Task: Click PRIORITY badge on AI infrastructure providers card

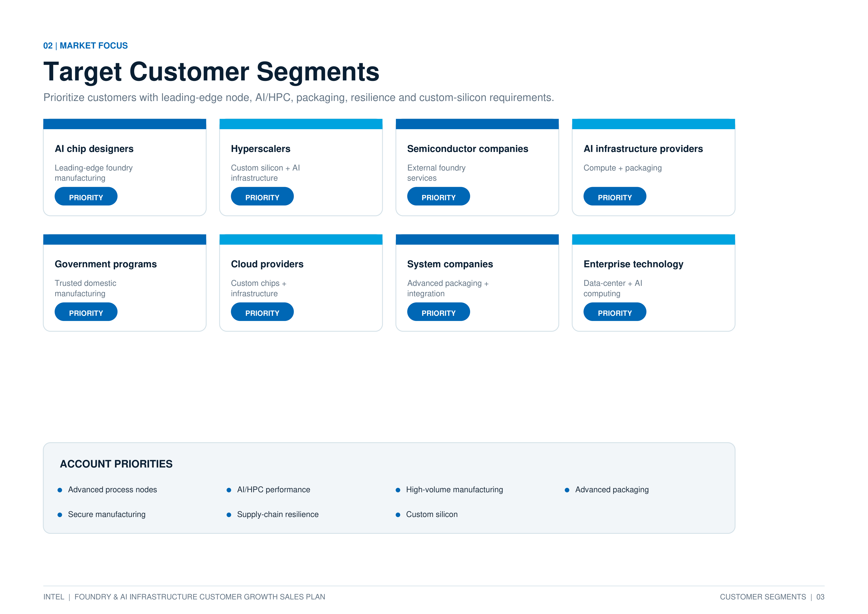Action: pos(615,196)
